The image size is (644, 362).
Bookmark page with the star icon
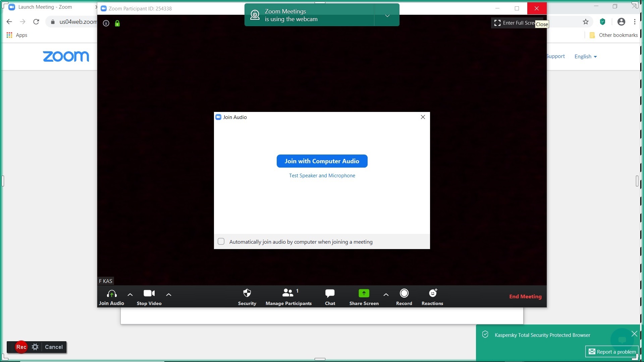[x=586, y=22]
